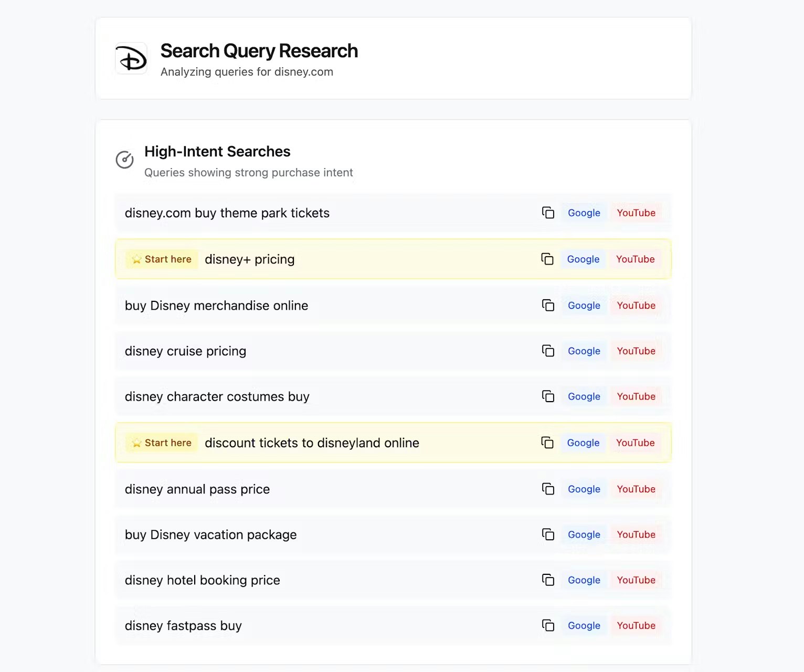This screenshot has width=804, height=672.
Task: Copy the 'disney cruise pricing' query
Action: (x=548, y=351)
